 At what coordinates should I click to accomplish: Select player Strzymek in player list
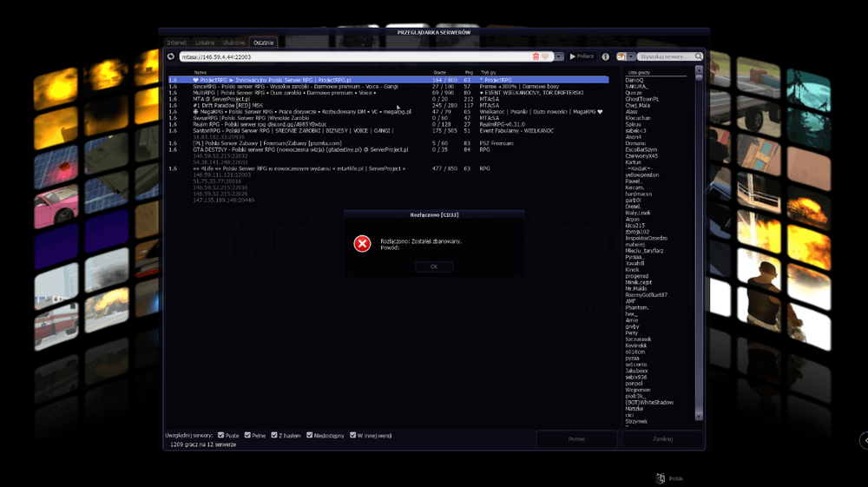pos(636,421)
